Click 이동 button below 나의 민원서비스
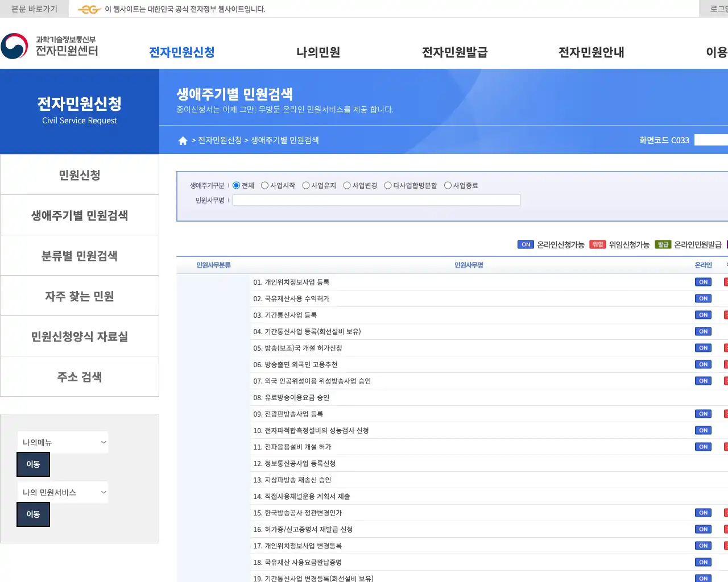The height and width of the screenshot is (582, 728). pyautogui.click(x=34, y=514)
